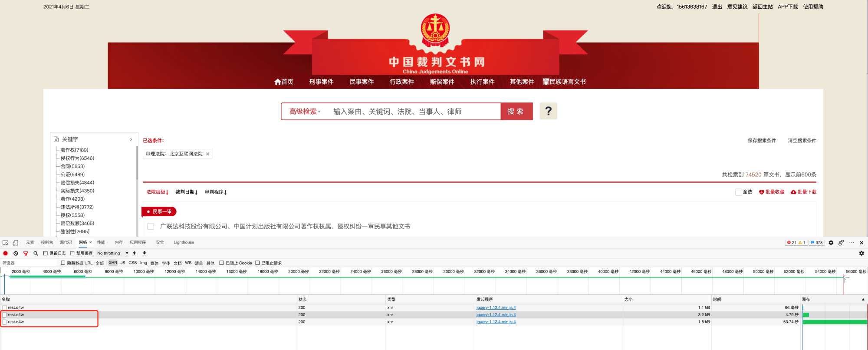Tick the 已阻止 Cookie checkbox
Viewport: 868px width, 350px height.
[221, 263]
